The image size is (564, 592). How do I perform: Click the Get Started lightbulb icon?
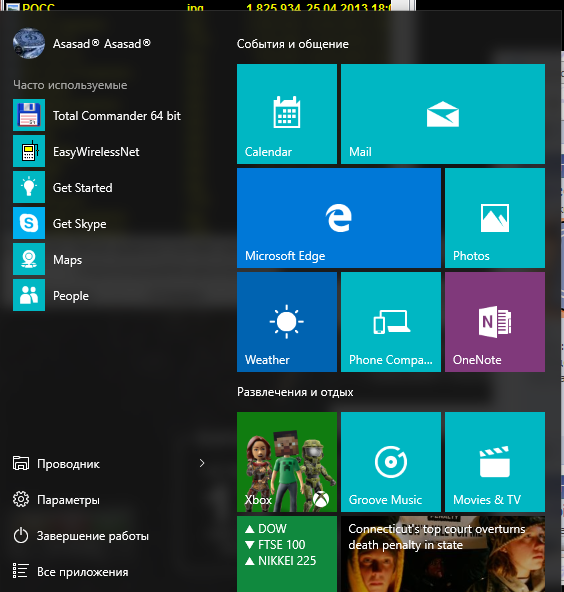click(29, 187)
